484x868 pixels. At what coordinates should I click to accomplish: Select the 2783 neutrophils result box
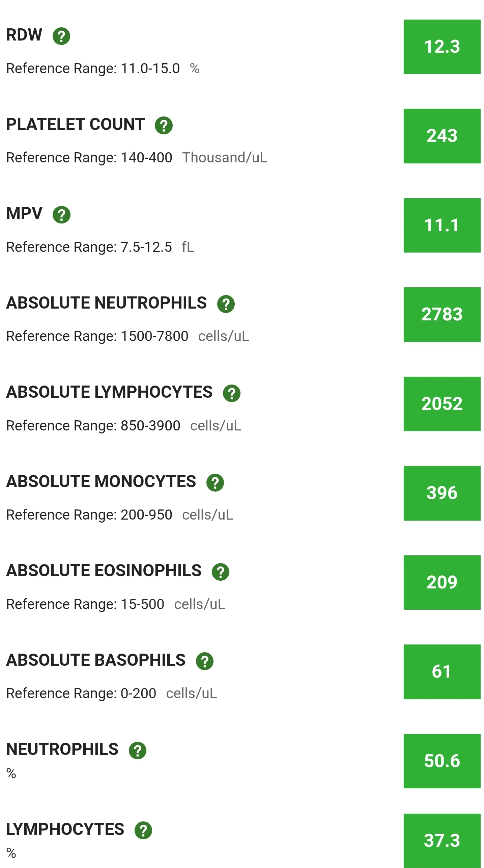point(442,315)
